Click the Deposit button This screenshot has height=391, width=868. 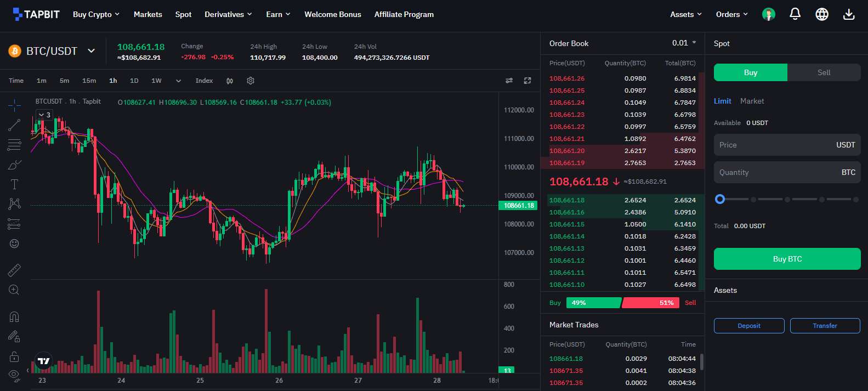749,326
